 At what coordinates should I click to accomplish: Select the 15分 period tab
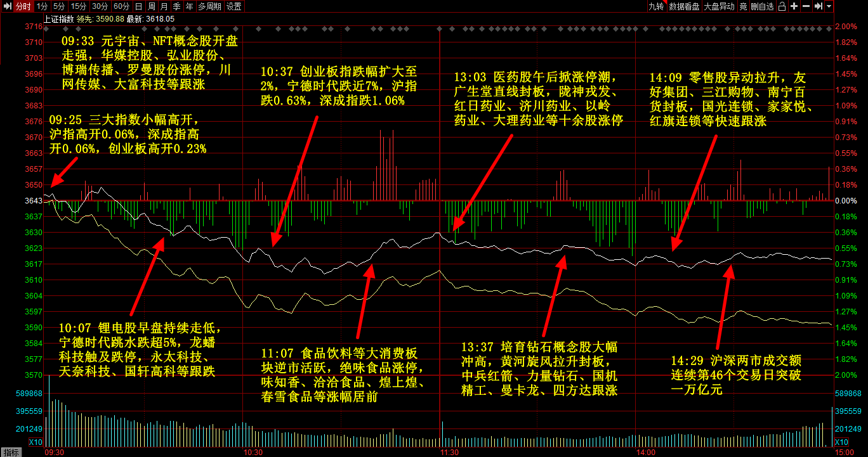(x=79, y=6)
